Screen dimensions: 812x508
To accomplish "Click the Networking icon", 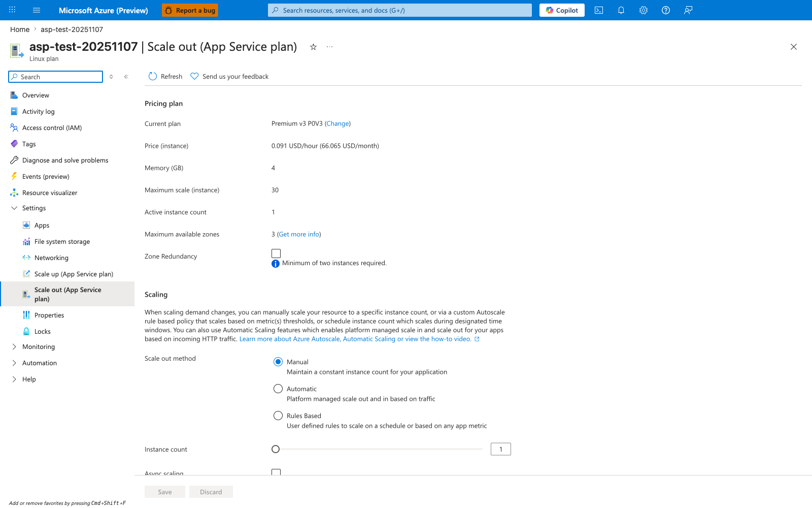I will pos(26,258).
